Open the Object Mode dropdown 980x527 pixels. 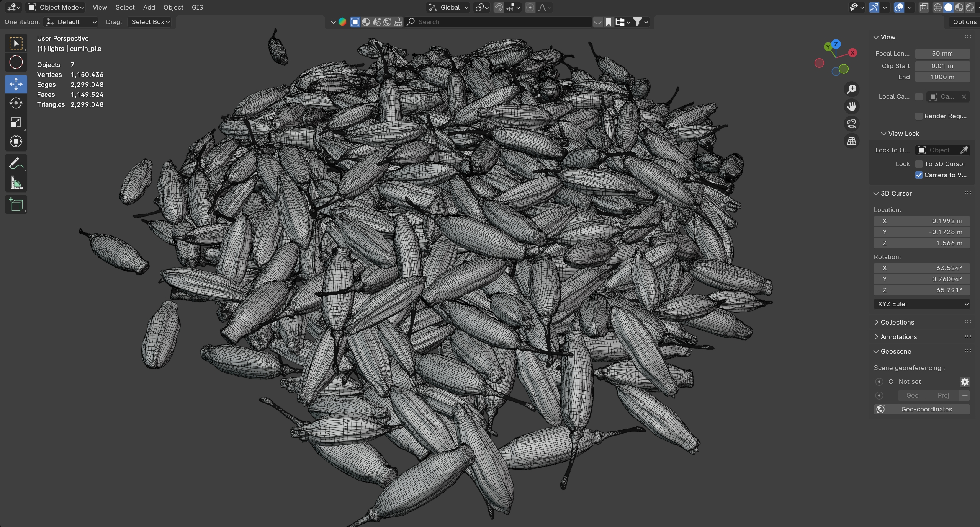[x=56, y=7]
